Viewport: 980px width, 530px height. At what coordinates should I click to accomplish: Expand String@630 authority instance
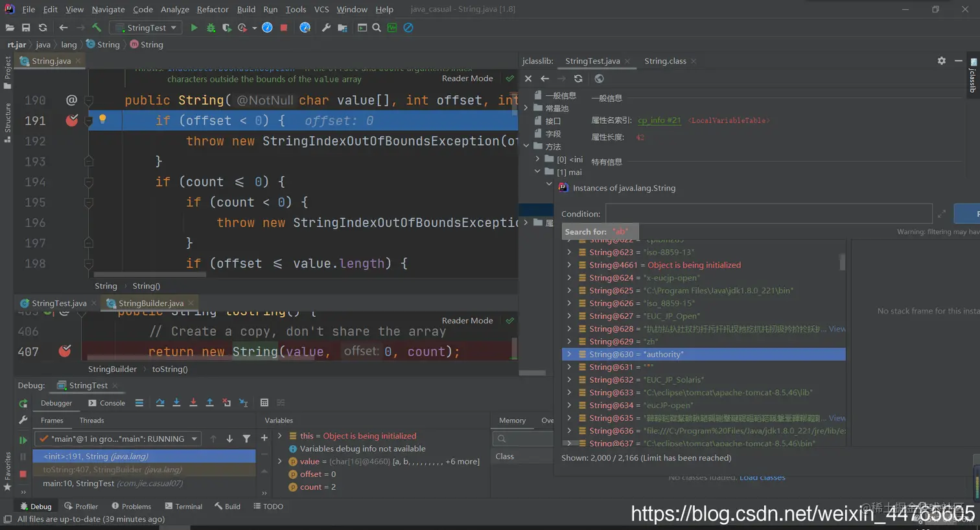pos(569,354)
